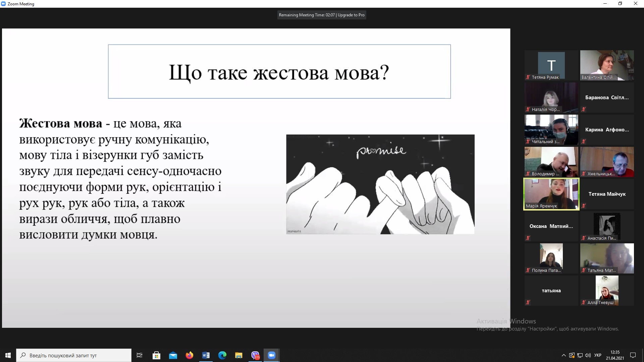
Task: Switch to Word in taskbar
Action: coord(206,355)
